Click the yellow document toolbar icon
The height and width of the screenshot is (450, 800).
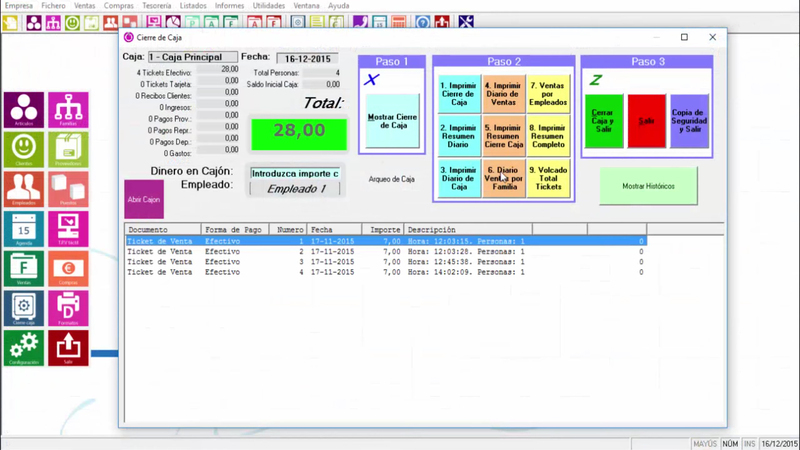pyautogui.click(x=11, y=22)
